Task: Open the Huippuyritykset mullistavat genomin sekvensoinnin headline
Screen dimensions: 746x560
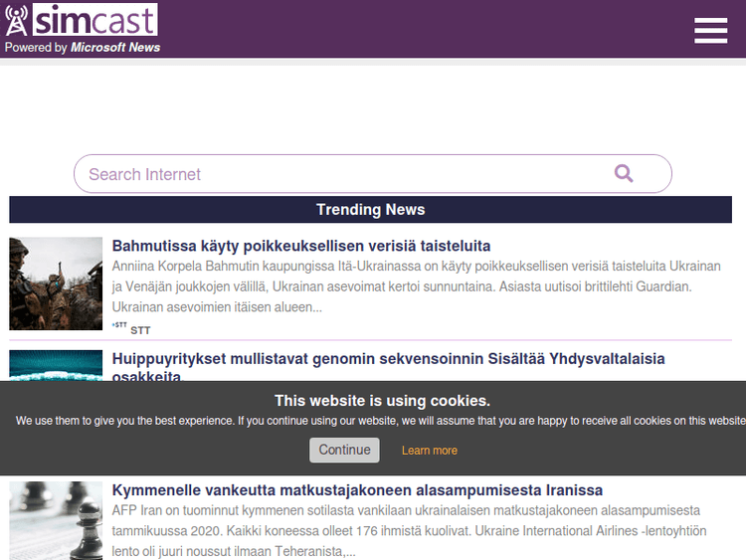Action: pos(388,359)
